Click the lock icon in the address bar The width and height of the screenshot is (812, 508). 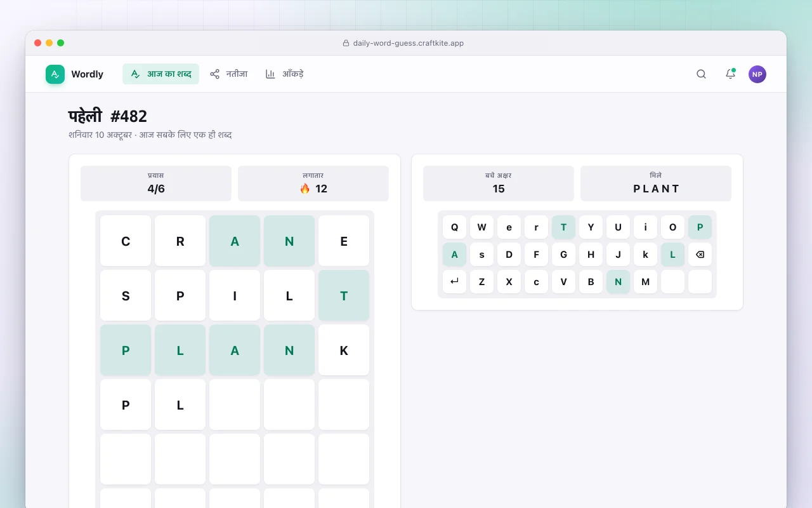[x=346, y=43]
